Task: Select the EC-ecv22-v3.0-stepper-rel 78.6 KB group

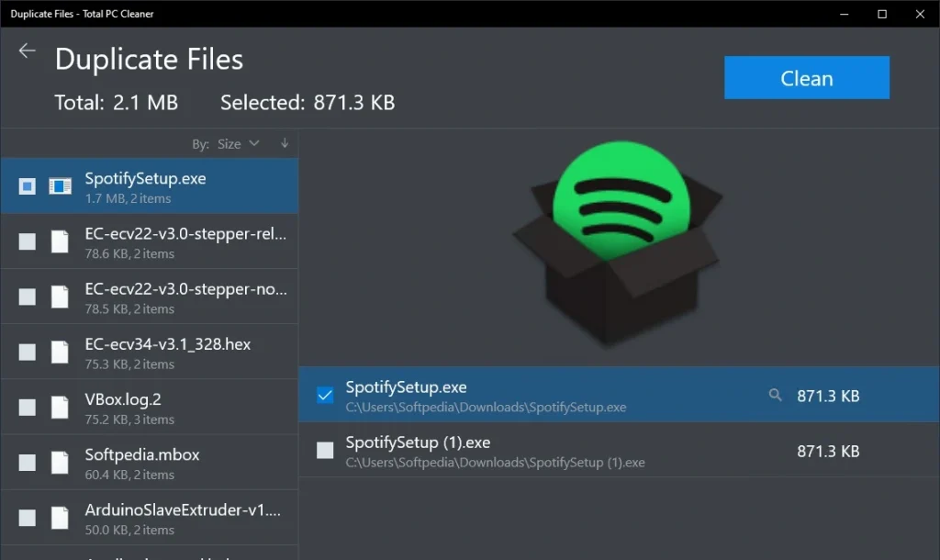Action: click(x=150, y=241)
